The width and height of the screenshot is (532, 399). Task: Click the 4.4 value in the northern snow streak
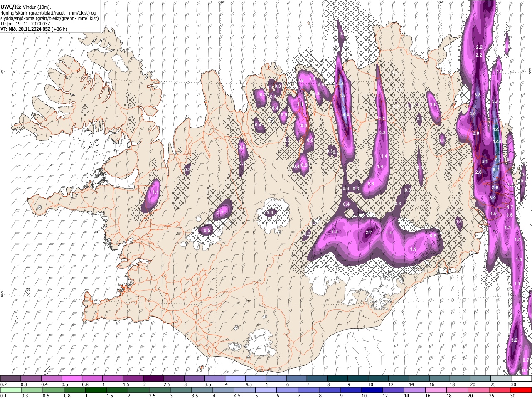click(x=345, y=115)
